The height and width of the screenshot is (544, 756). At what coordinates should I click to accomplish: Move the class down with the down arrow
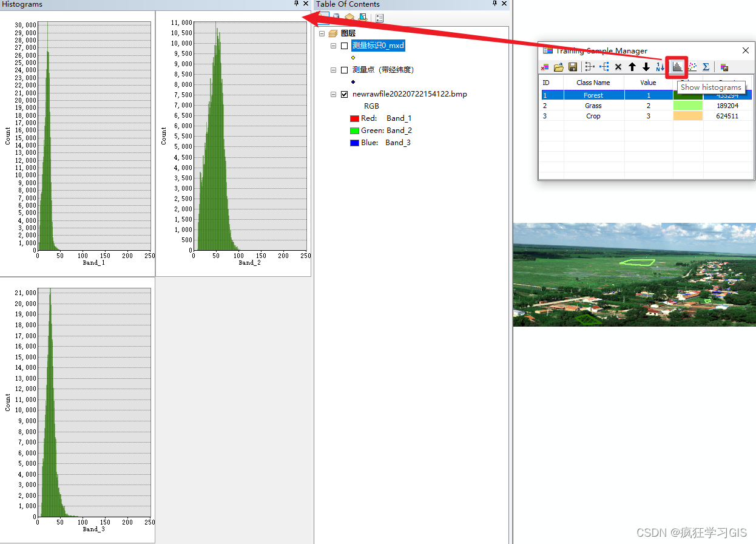point(646,67)
